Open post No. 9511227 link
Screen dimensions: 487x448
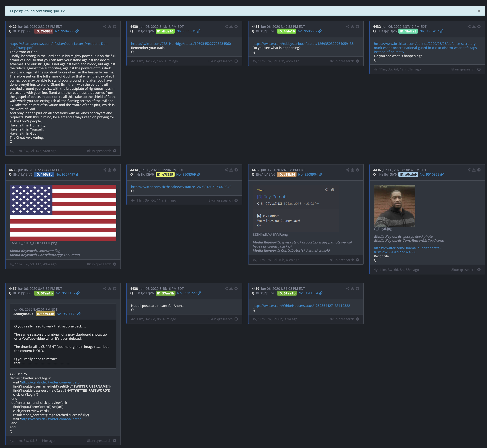pyautogui.click(x=187, y=293)
